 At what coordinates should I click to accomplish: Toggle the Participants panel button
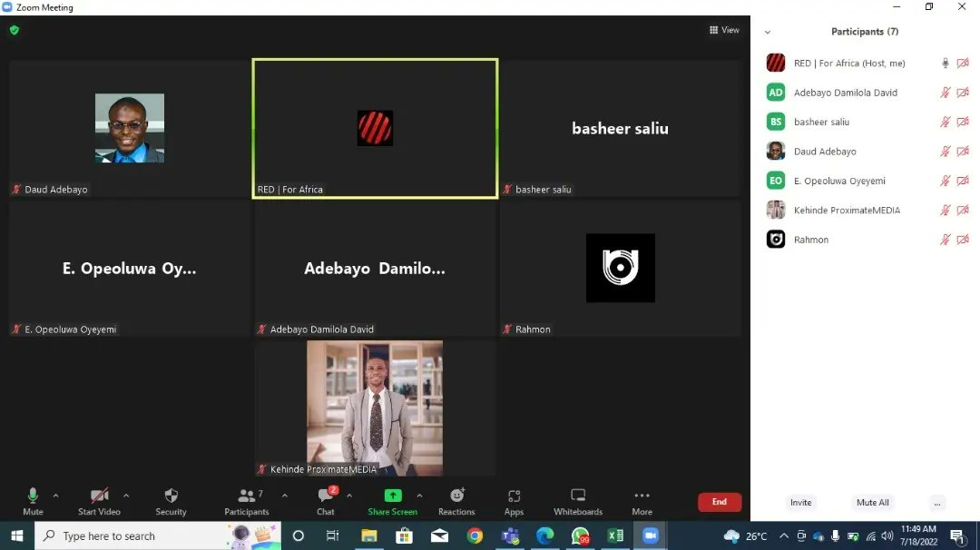point(247,502)
